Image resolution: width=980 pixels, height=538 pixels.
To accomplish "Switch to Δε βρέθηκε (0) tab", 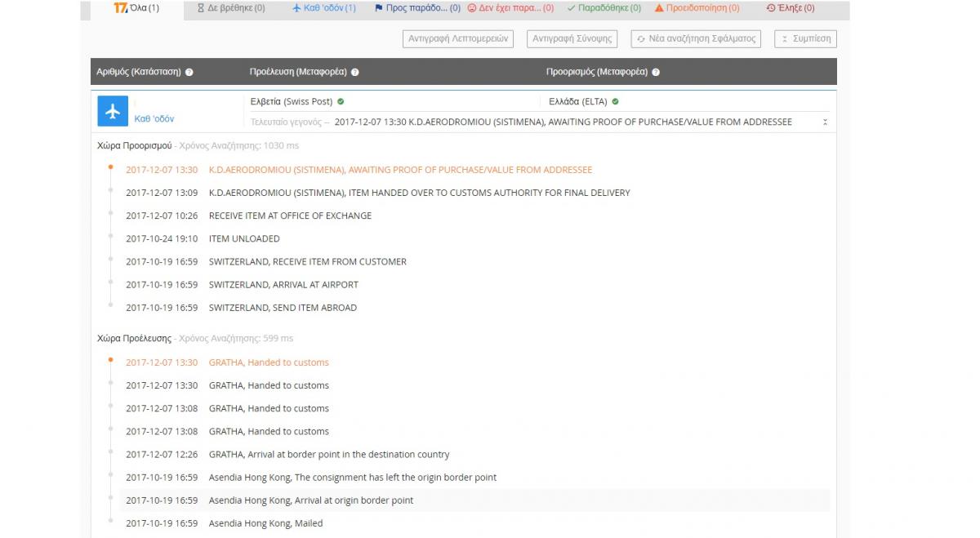I will click(x=231, y=8).
